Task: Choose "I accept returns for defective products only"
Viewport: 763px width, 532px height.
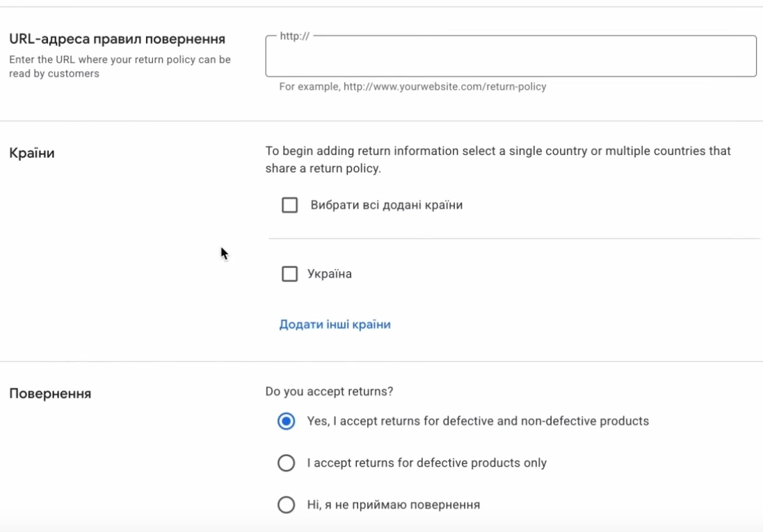Action: [x=286, y=463]
